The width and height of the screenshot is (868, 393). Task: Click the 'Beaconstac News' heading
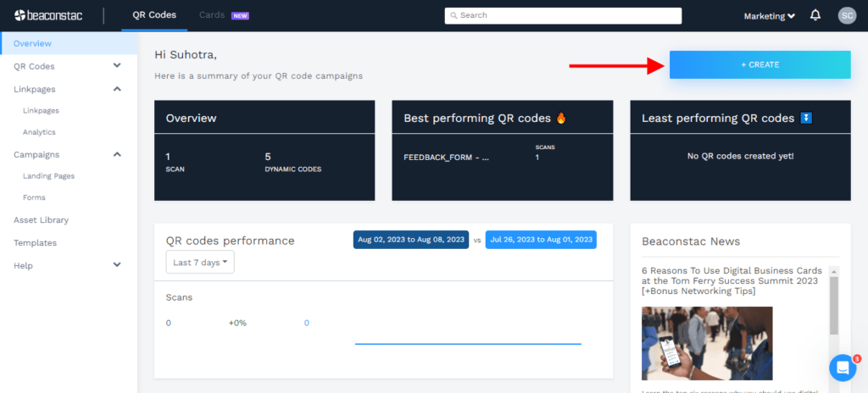[691, 241]
